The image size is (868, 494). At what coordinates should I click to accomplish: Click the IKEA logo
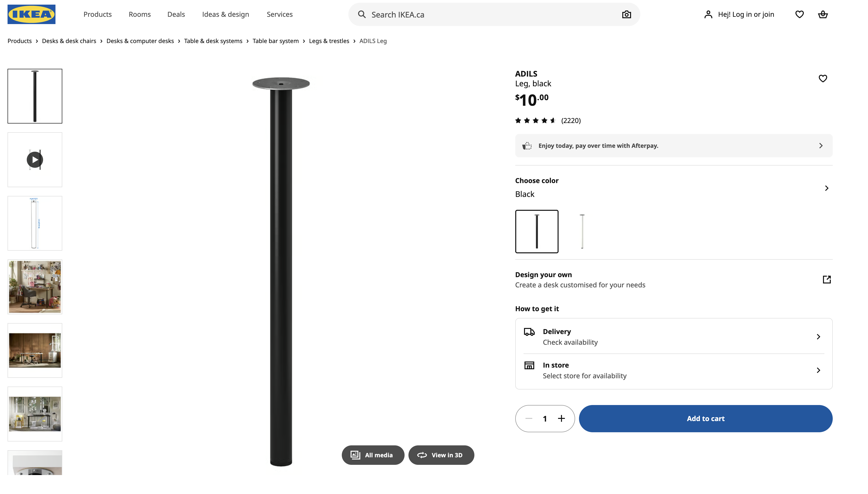click(x=31, y=14)
